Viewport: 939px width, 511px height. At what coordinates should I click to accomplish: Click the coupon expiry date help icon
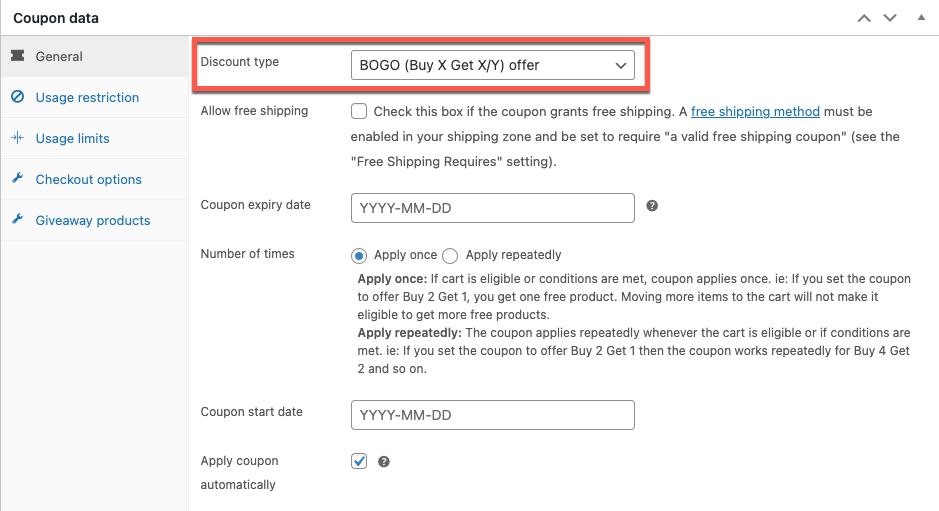[x=652, y=205]
